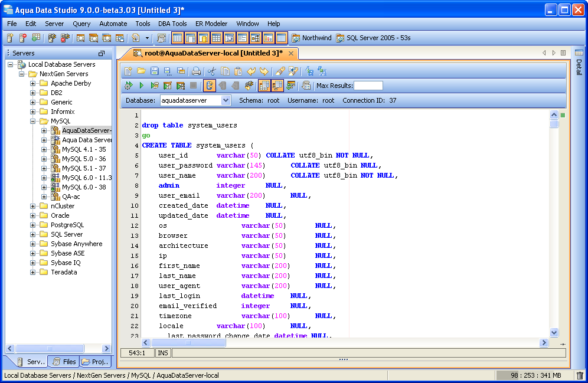This screenshot has height=383, width=588.
Task: Click the Print icon in editor toolbar
Action: click(x=197, y=71)
